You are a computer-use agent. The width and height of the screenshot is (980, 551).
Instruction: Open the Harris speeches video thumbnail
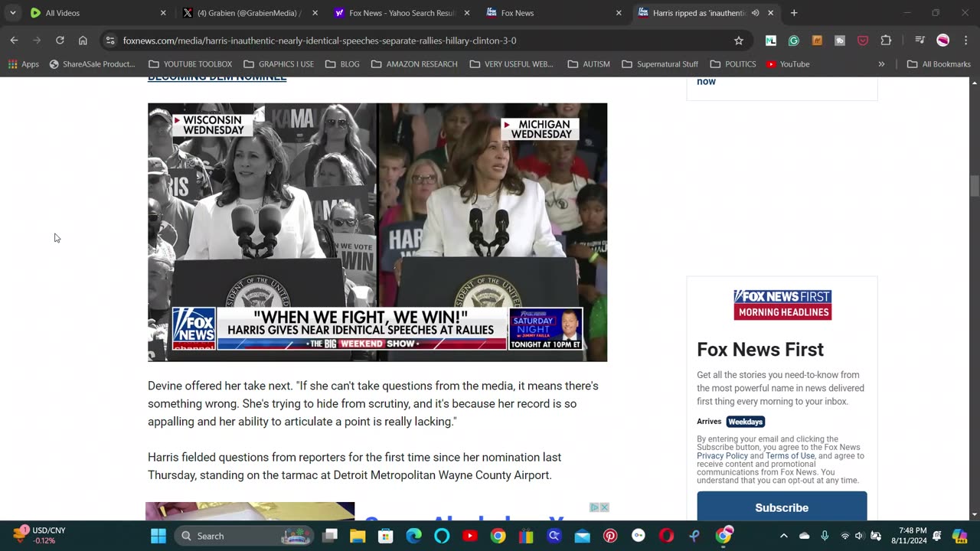tap(377, 232)
